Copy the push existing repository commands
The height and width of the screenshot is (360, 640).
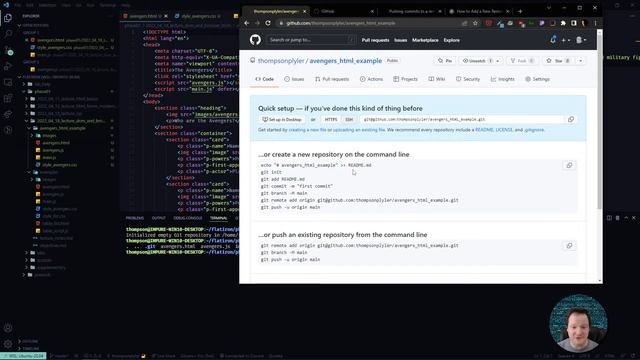(569, 246)
